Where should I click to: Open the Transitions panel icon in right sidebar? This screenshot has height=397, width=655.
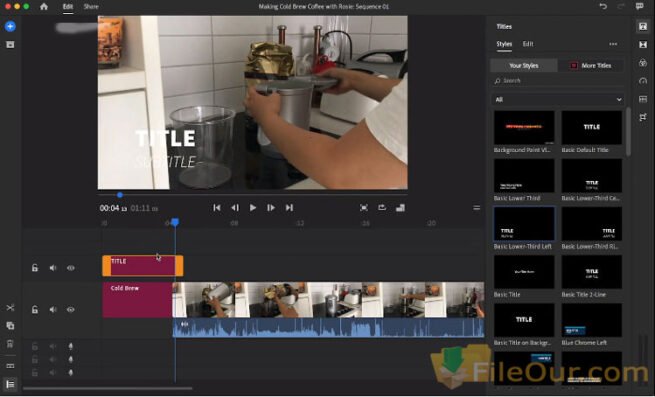[x=643, y=45]
